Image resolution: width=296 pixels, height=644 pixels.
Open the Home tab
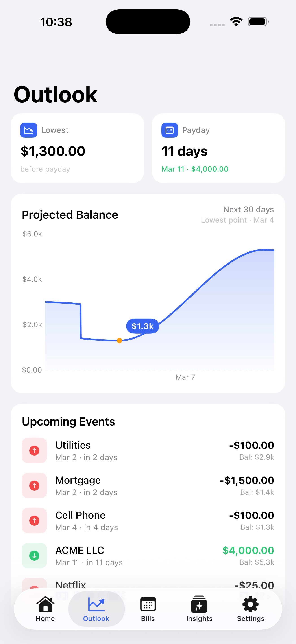(45, 609)
